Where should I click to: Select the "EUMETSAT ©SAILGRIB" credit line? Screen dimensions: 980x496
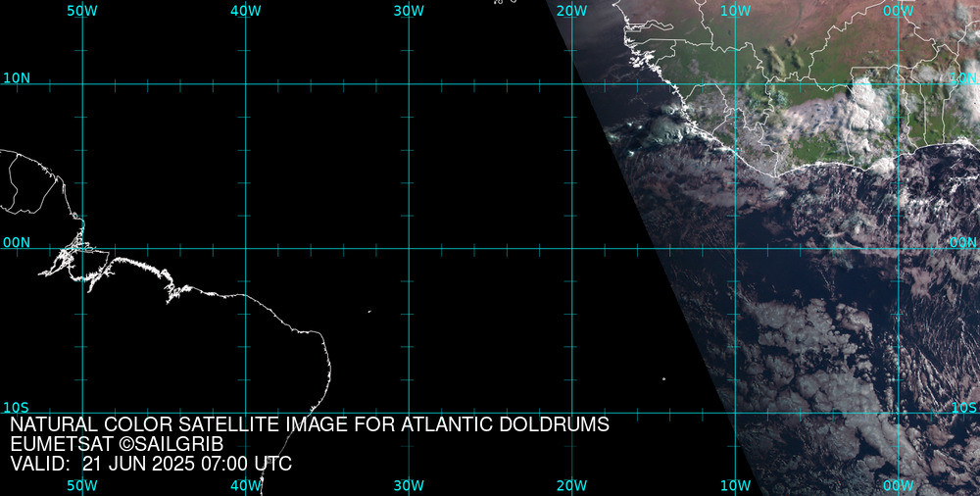(x=117, y=445)
